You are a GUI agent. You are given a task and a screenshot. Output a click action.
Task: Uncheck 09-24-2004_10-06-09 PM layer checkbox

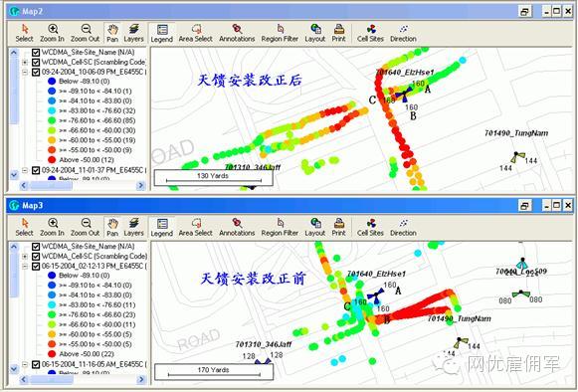(x=36, y=72)
